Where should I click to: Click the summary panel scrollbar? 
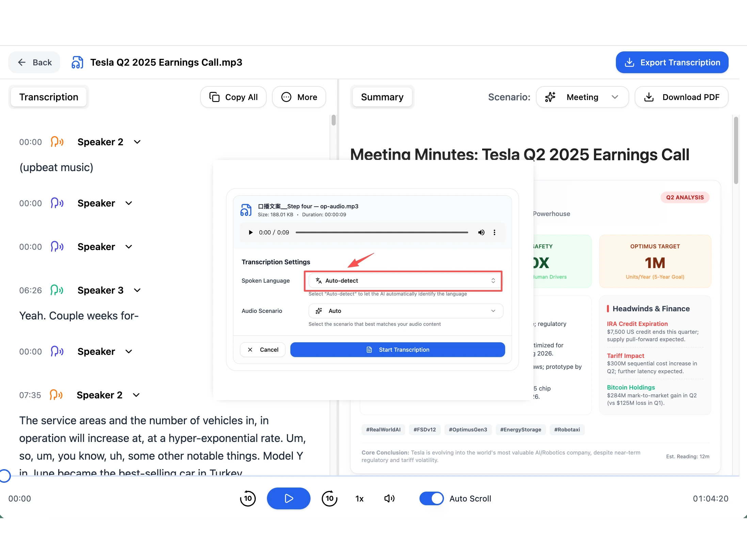click(736, 150)
